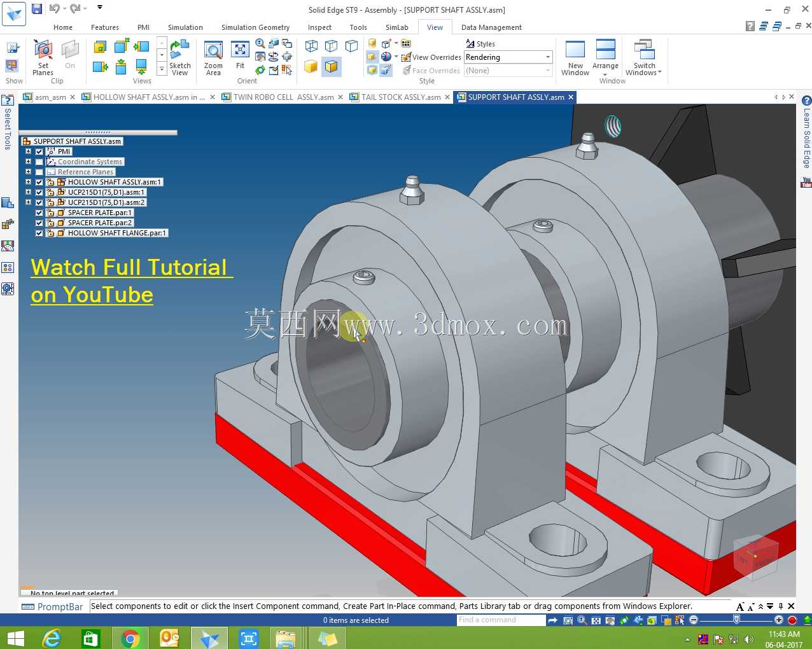
Task: Click Increase font size in PromptBar
Action: click(740, 606)
